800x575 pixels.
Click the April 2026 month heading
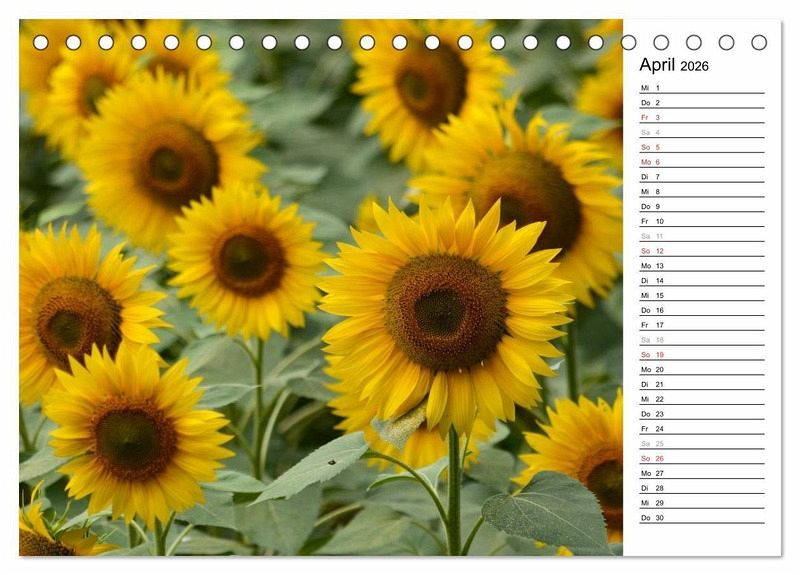click(x=674, y=65)
